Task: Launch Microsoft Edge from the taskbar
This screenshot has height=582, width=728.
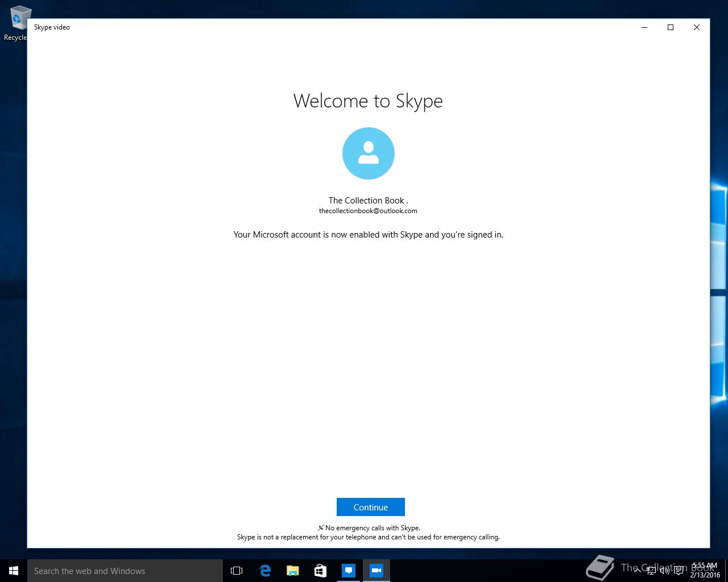Action: click(264, 571)
